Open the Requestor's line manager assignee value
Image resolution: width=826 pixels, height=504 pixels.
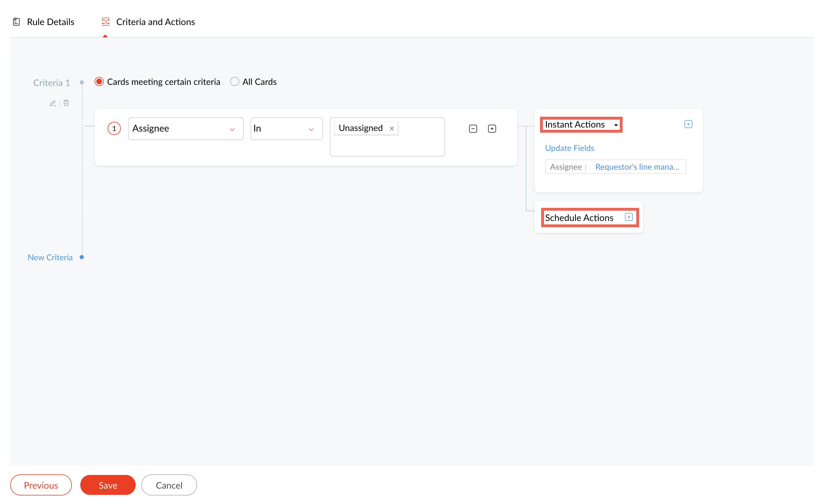[637, 167]
